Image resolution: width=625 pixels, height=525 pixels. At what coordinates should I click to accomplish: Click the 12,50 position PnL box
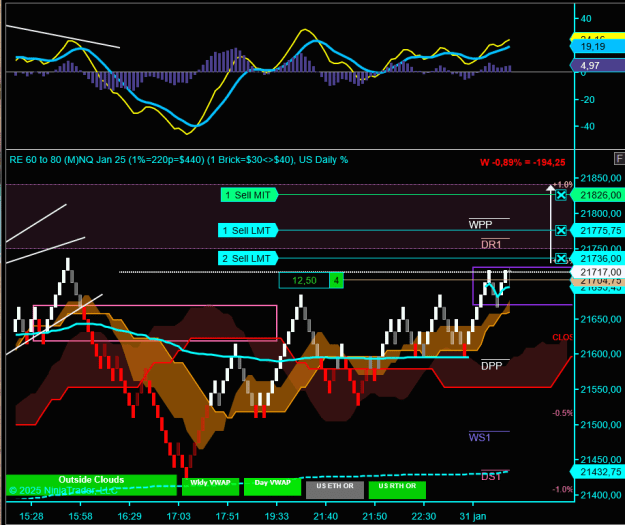[x=304, y=280]
